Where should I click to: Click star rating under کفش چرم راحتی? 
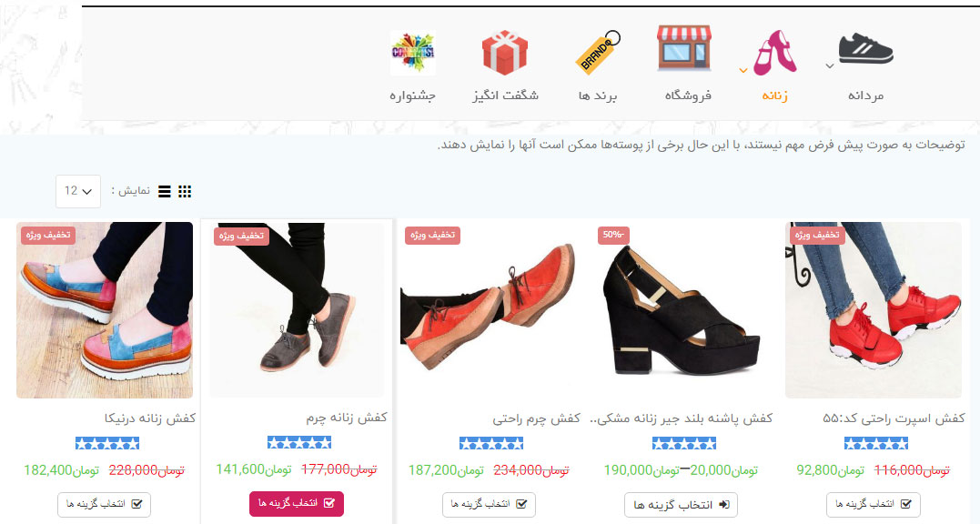(x=491, y=443)
